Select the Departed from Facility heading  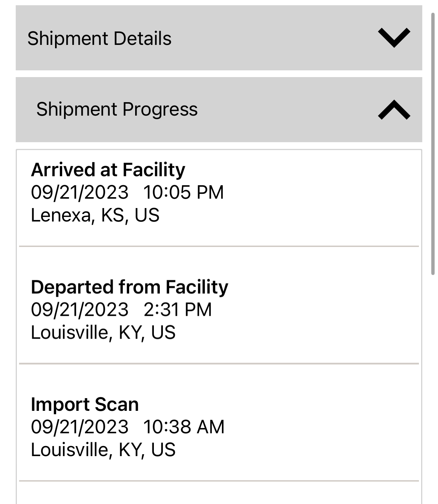pyautogui.click(x=130, y=287)
